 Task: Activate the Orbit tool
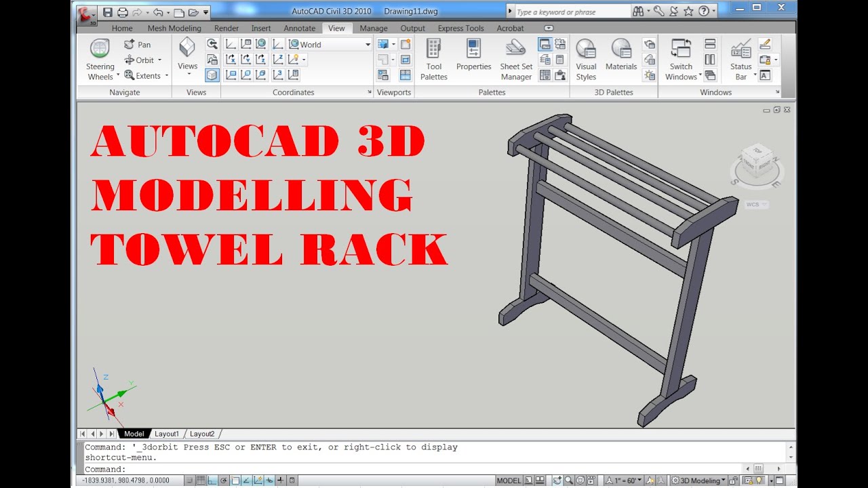click(140, 60)
